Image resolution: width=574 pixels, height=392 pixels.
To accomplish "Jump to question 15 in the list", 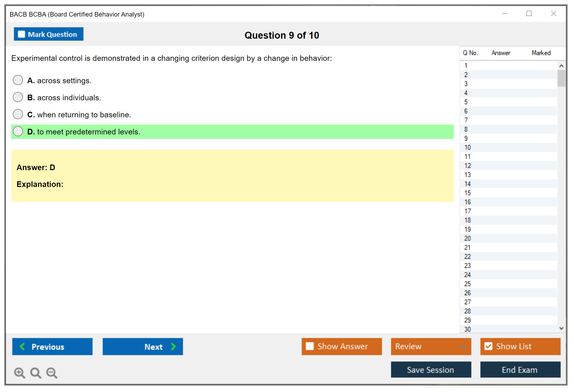I will pyautogui.click(x=467, y=193).
